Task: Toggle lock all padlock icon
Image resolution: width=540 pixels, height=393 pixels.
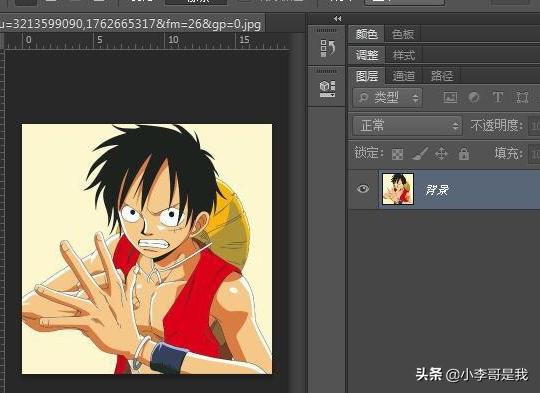Action: 464,153
